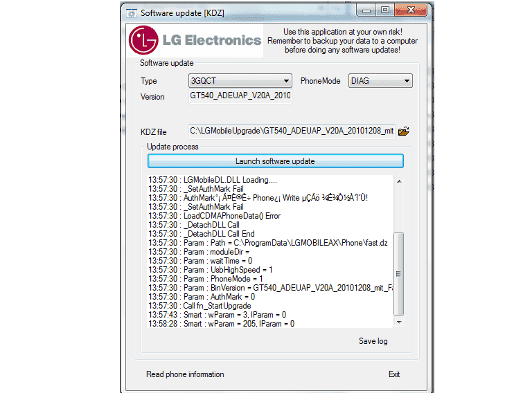Select log line 'Param : AuthMark = 0'
Image resolution: width=532 pixels, height=393 pixels.
tap(202, 297)
